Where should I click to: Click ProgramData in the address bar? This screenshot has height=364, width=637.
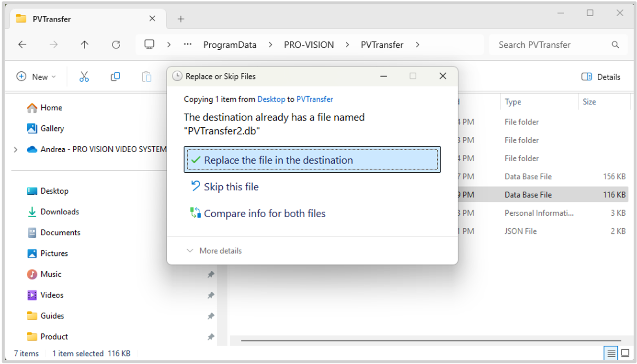coord(230,44)
